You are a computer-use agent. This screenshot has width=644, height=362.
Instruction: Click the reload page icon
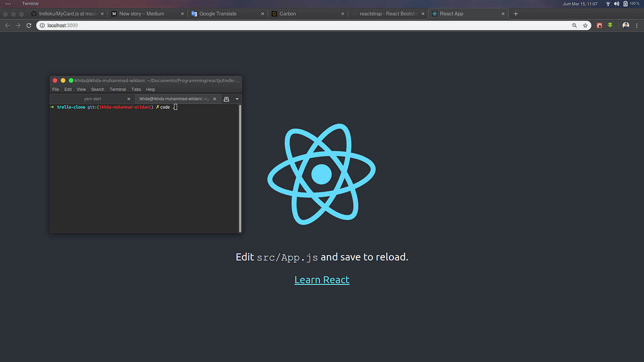point(29,25)
